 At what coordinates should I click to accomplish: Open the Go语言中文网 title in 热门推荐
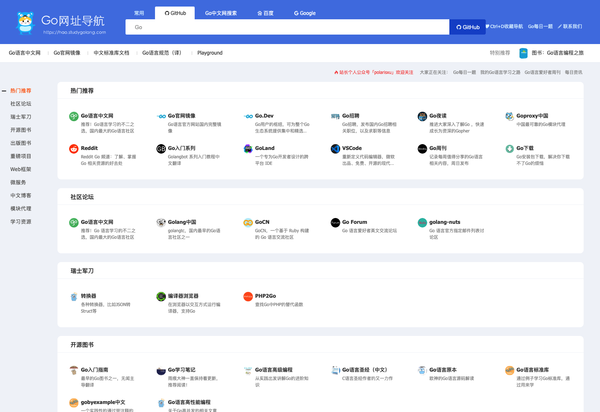[97, 116]
